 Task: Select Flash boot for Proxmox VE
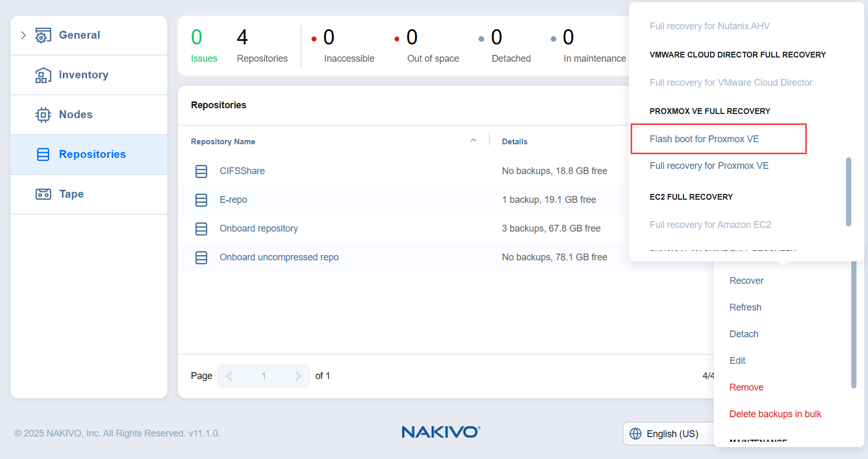click(x=704, y=139)
